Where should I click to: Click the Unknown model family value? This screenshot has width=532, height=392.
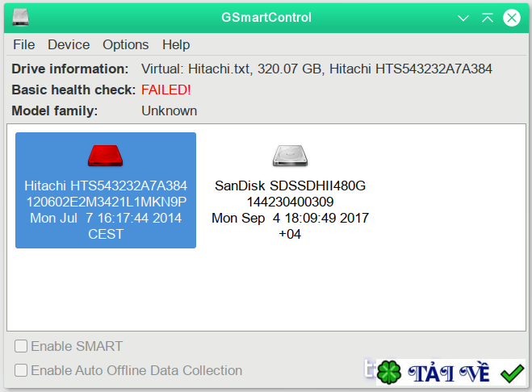[169, 111]
